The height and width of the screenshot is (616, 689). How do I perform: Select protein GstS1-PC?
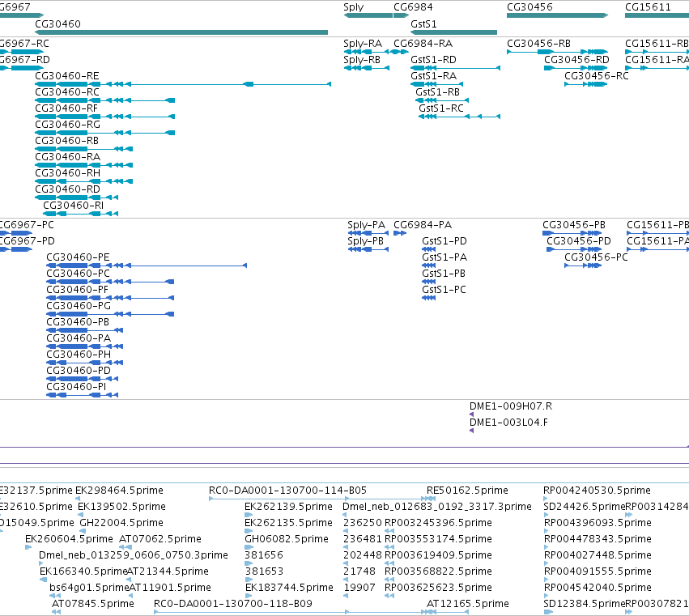(429, 298)
